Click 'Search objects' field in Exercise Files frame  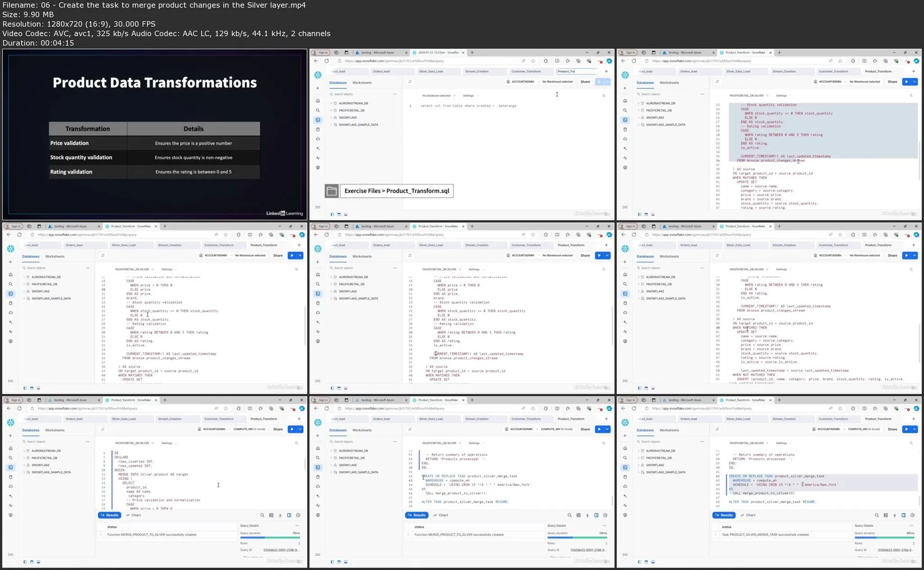(360, 94)
